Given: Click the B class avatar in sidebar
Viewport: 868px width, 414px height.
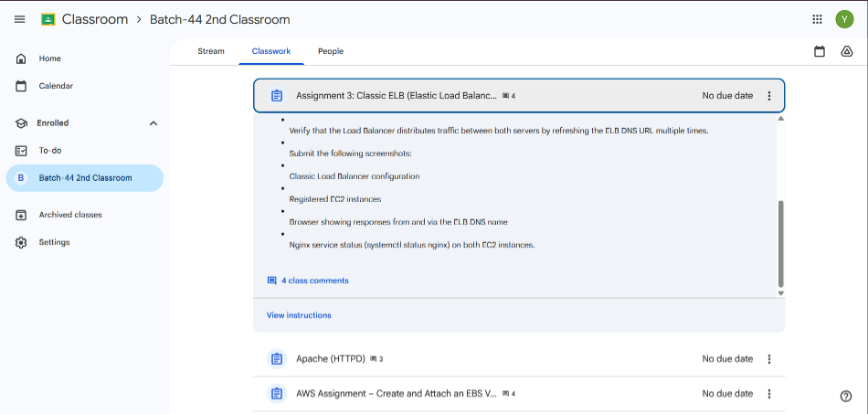Looking at the screenshot, I should point(21,178).
